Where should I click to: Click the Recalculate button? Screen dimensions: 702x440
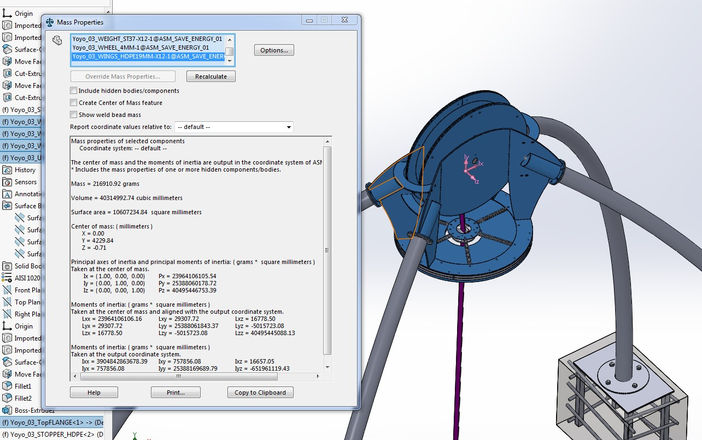211,77
